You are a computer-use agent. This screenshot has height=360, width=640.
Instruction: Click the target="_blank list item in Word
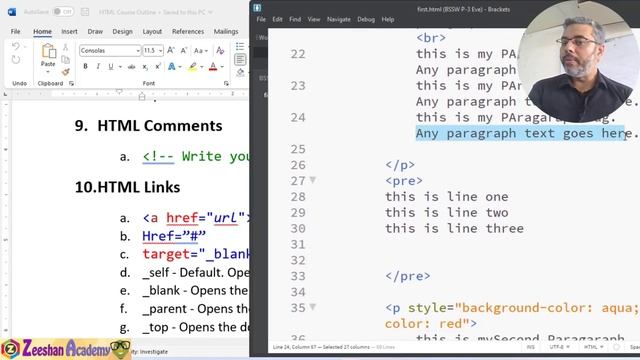point(196,254)
